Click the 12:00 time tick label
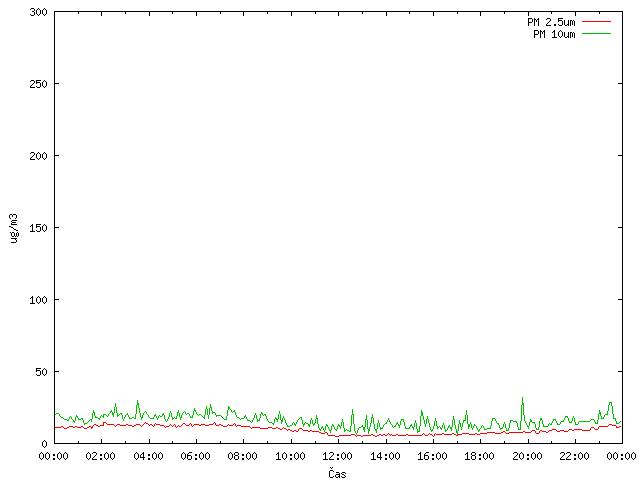 pos(337,456)
